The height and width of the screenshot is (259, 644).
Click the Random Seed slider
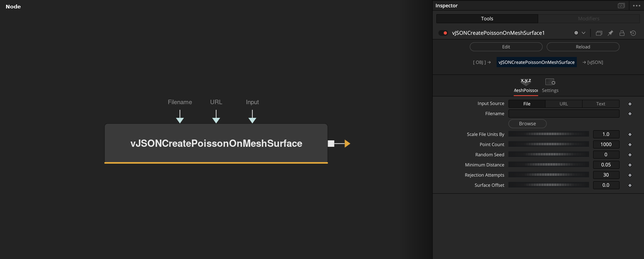point(549,154)
